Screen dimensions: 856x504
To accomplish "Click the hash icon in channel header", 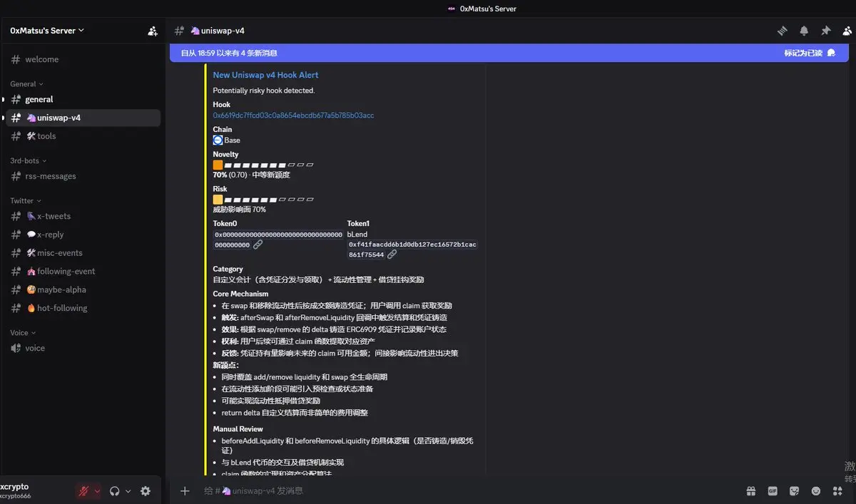I will (180, 31).
